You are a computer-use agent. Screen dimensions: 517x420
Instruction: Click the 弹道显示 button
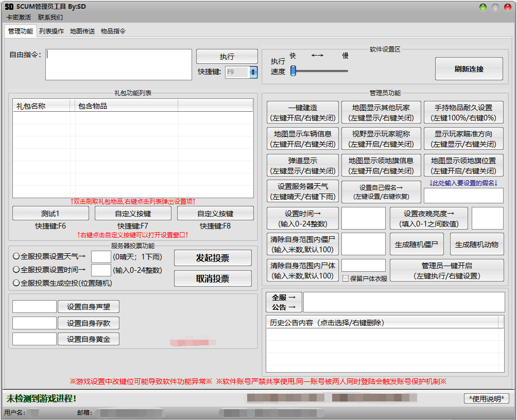[x=303, y=166]
